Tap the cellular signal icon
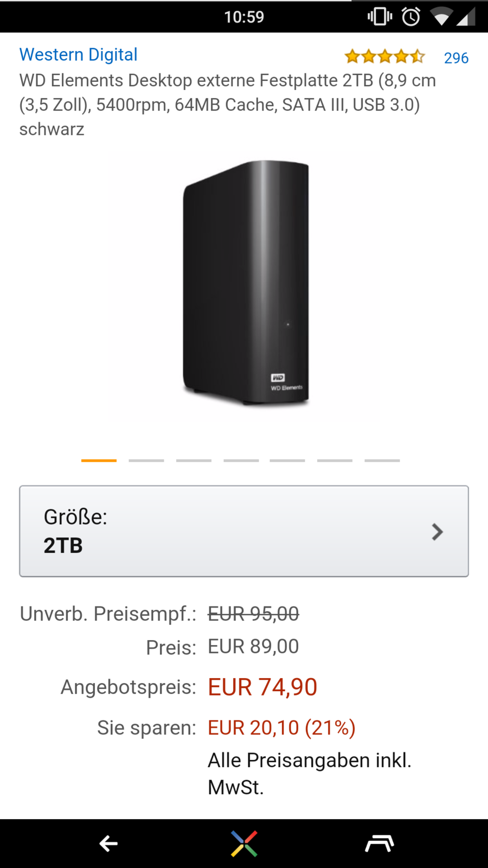Image resolution: width=488 pixels, height=868 pixels. tap(466, 17)
